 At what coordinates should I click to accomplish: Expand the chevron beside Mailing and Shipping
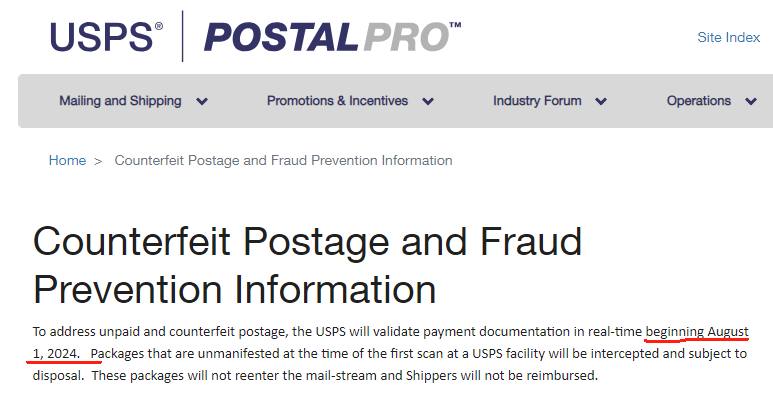202,102
